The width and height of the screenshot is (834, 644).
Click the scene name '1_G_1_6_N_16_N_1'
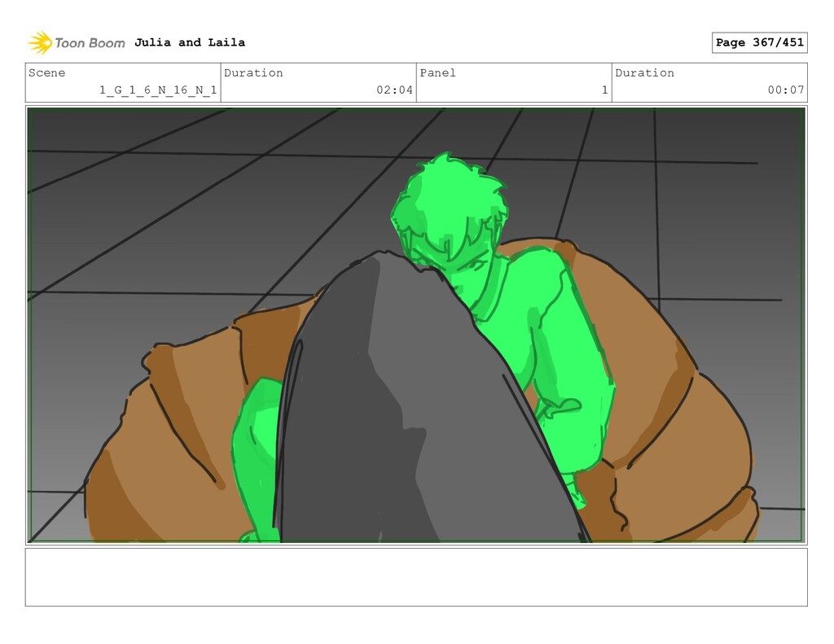pyautogui.click(x=158, y=90)
